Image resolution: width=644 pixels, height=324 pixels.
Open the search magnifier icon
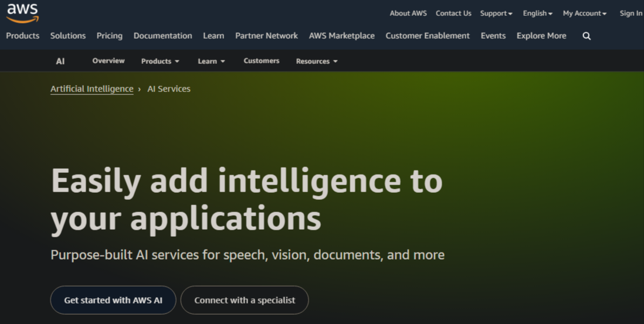pyautogui.click(x=587, y=36)
